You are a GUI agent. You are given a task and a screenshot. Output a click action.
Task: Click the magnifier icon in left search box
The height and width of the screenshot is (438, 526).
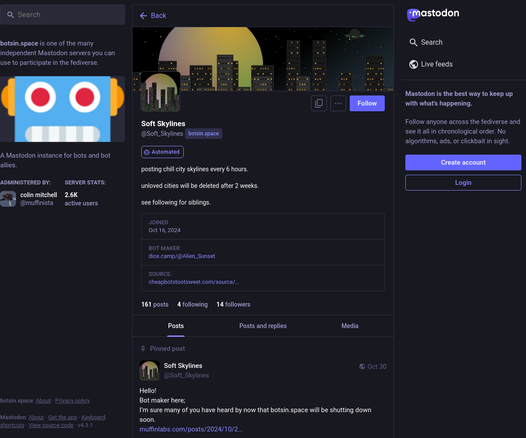point(10,15)
